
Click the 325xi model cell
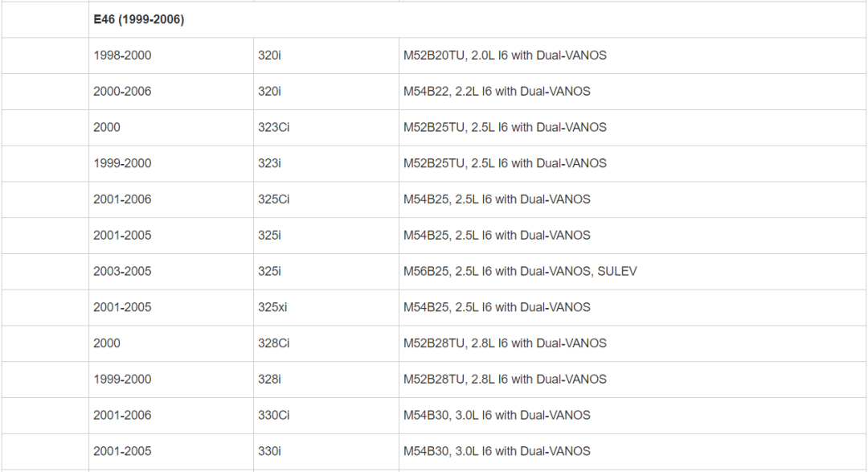click(x=272, y=307)
